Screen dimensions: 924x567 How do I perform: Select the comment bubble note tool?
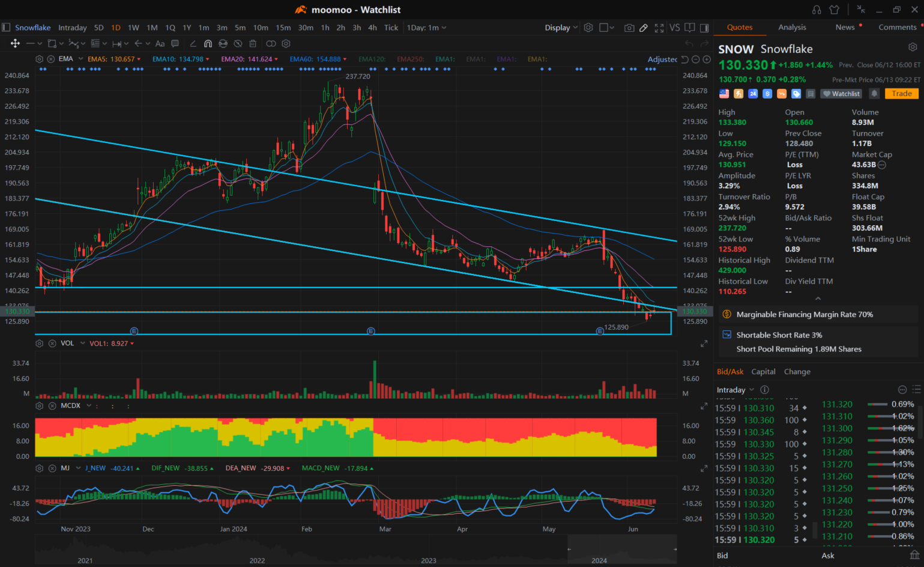[175, 43]
